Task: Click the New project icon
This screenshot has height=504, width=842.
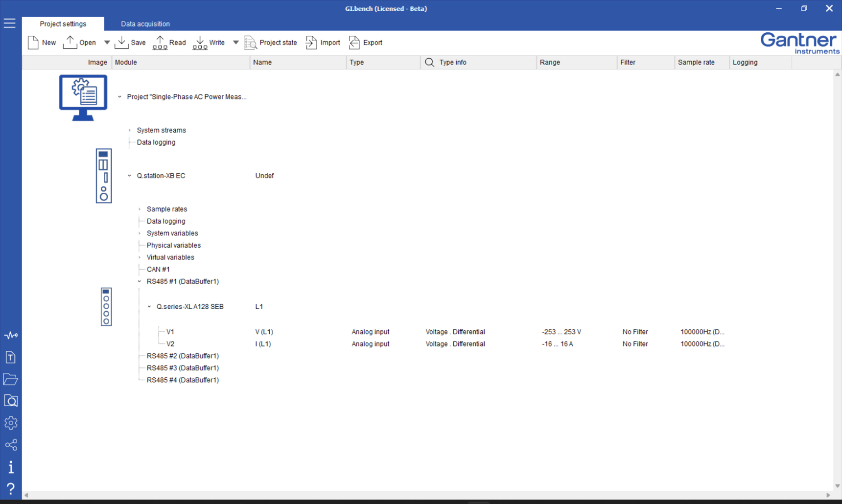Action: click(x=33, y=43)
